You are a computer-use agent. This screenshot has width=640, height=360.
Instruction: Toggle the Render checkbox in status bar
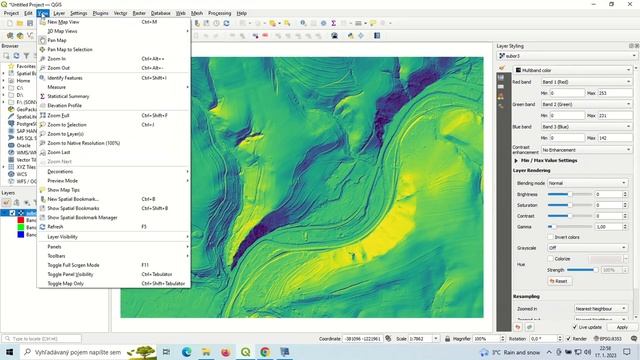(x=568, y=339)
